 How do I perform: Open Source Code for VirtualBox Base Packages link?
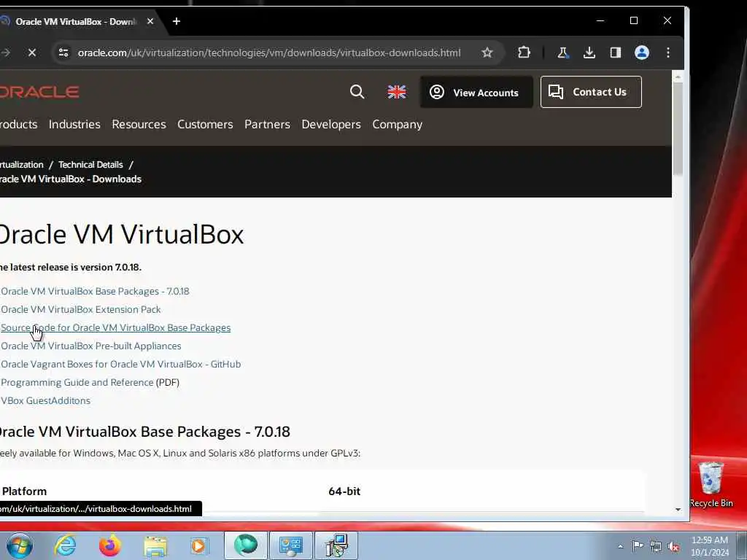(x=116, y=327)
